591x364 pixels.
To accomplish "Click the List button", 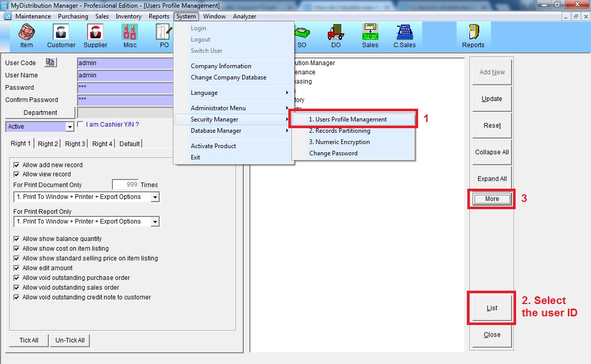I will coord(491,308).
